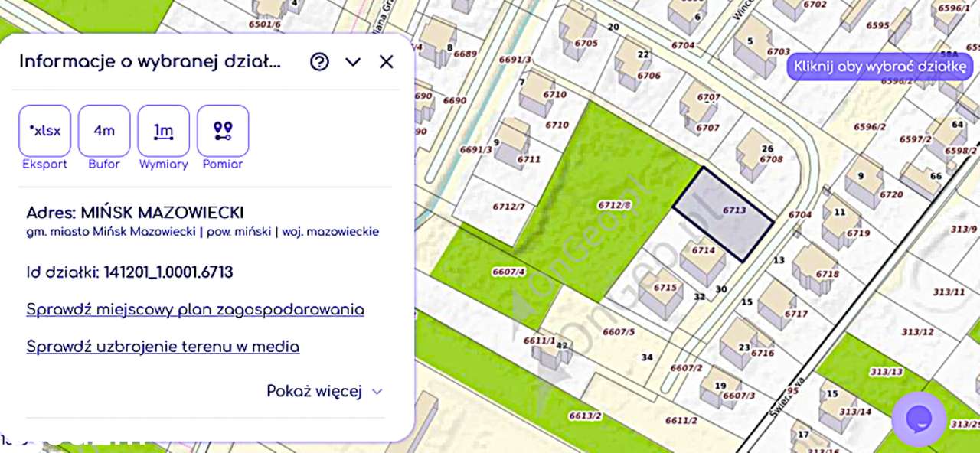Toggle the 1m Wymiary dimensions tool
This screenshot has height=453, width=980.
pyautogui.click(x=164, y=131)
